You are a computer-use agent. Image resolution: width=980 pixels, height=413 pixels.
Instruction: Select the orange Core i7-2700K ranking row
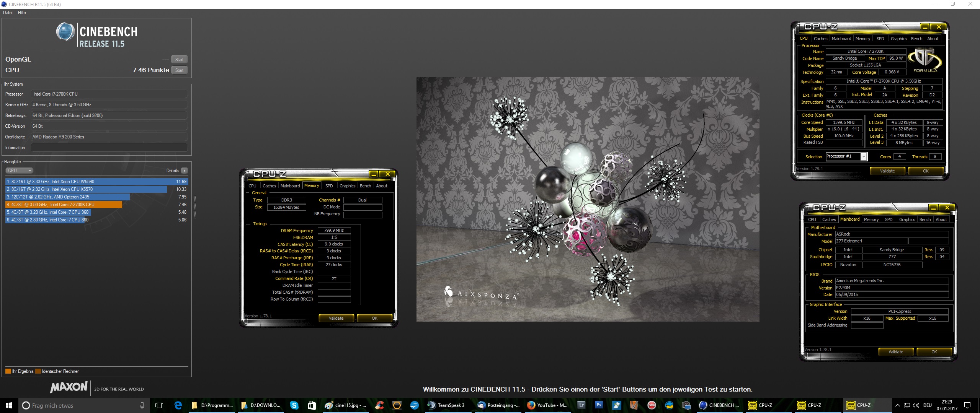click(x=96, y=205)
